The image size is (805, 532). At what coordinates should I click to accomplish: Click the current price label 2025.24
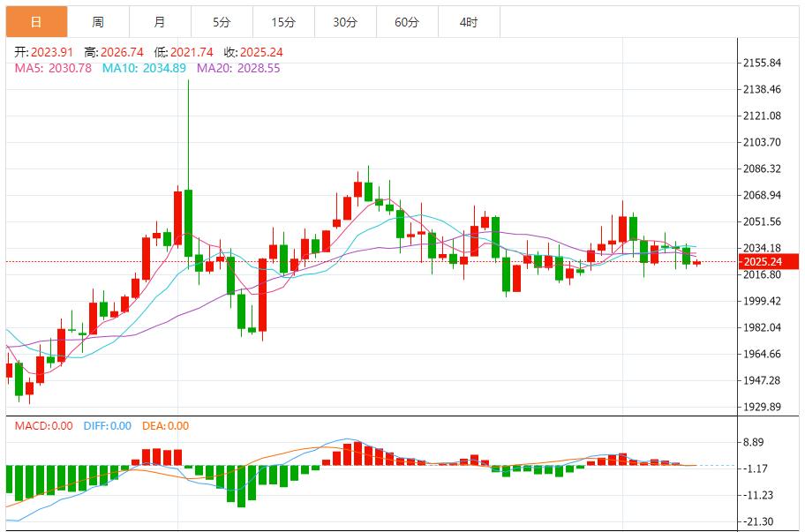point(769,262)
